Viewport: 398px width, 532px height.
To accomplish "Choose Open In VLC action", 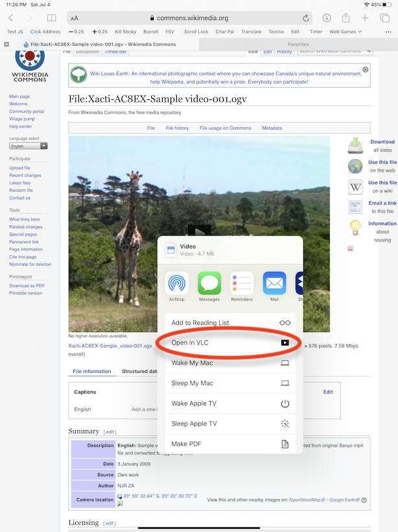I will (x=230, y=343).
